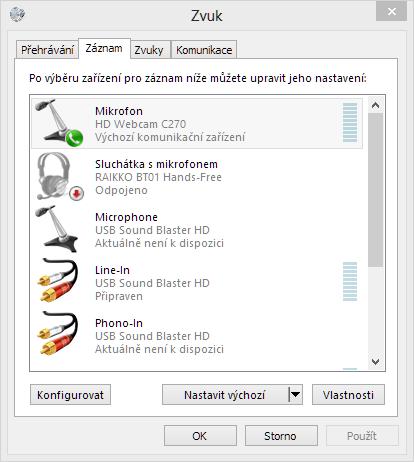
Task: Open Vlastnosti for the selected device
Action: (348, 395)
